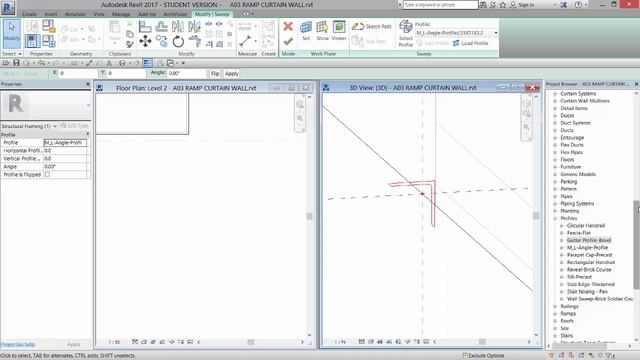Image resolution: width=640 pixels, height=360 pixels.
Task: Click the Angle input field in options bar
Action: click(187, 73)
